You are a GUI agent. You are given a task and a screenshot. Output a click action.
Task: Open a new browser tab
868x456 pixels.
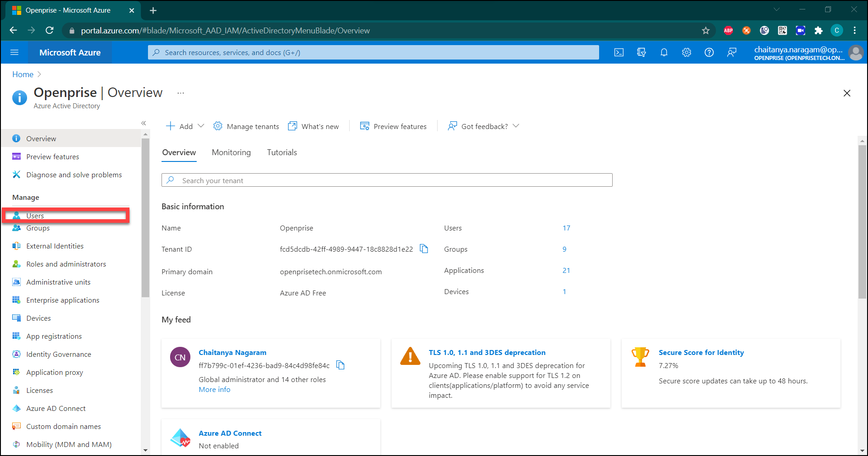point(153,10)
